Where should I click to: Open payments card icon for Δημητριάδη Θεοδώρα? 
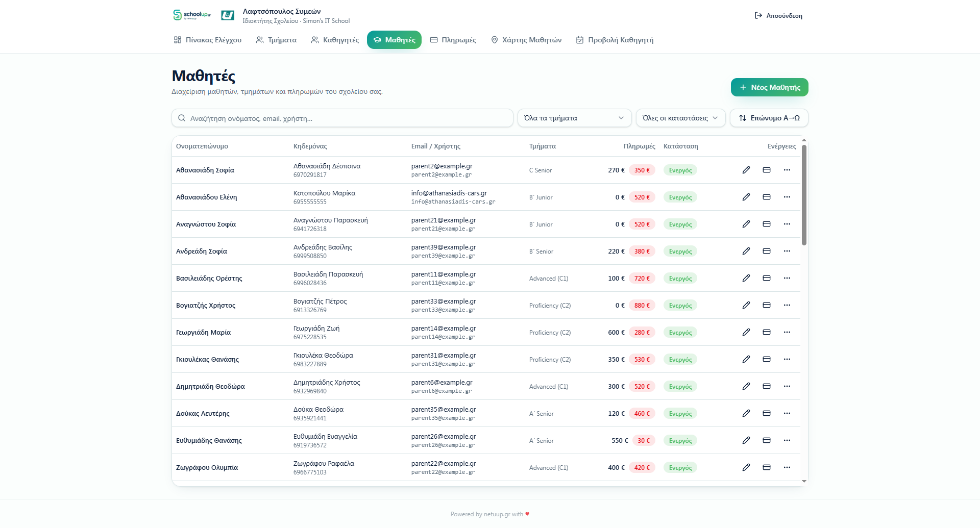click(767, 386)
